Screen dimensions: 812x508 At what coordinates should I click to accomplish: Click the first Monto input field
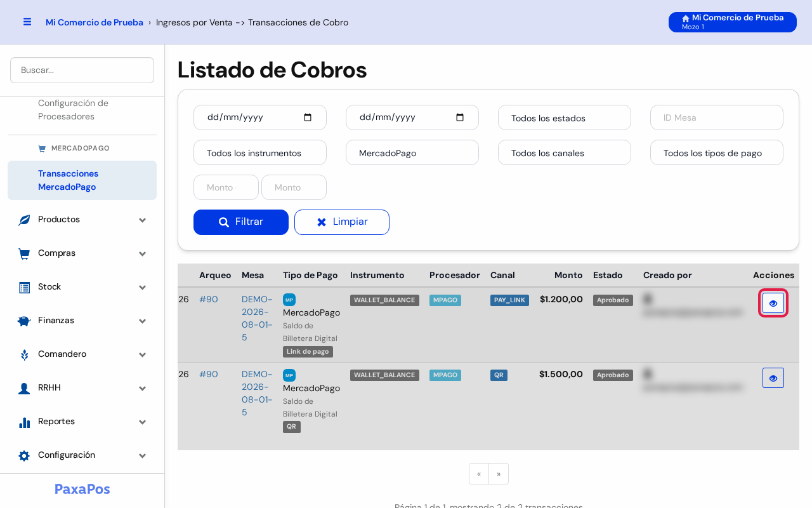[x=226, y=187]
